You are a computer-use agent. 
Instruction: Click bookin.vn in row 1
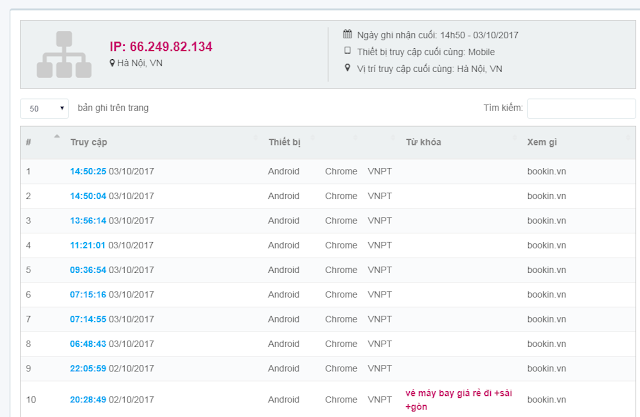547,171
